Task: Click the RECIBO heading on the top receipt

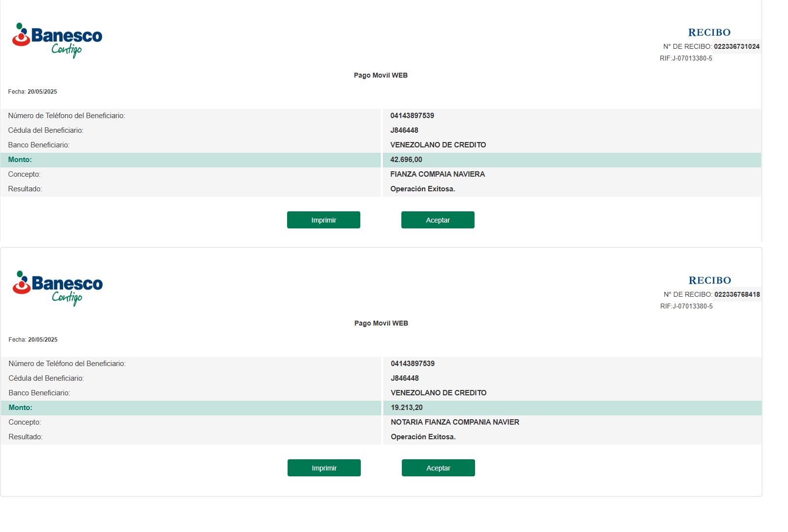Action: coord(709,33)
